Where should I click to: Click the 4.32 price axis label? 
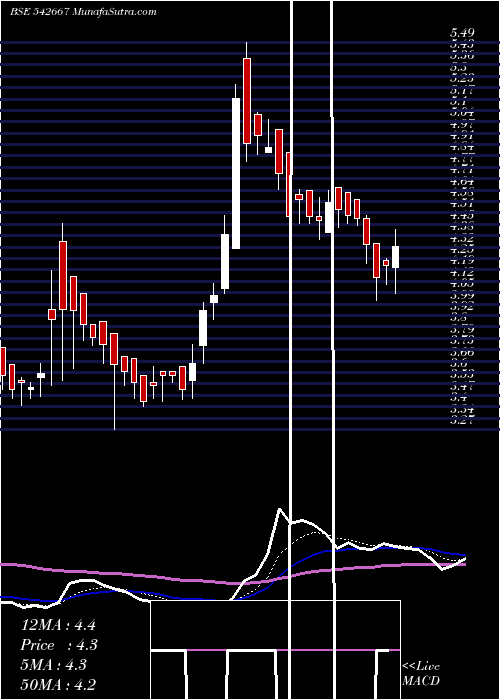pos(462,239)
